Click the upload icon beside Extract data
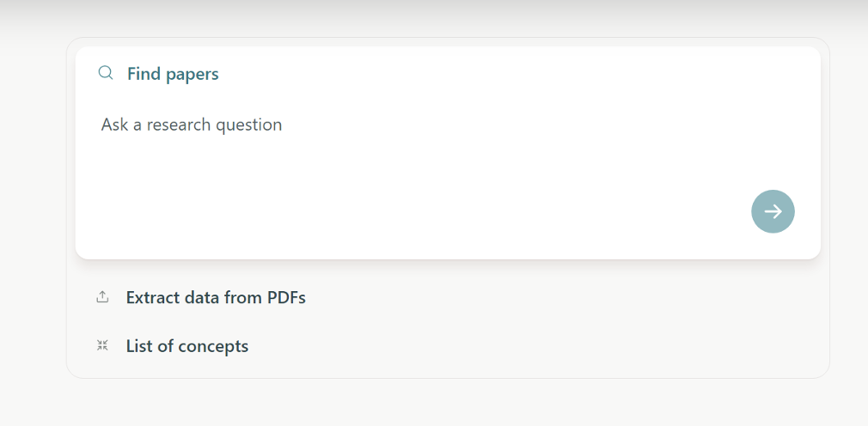 click(x=102, y=297)
